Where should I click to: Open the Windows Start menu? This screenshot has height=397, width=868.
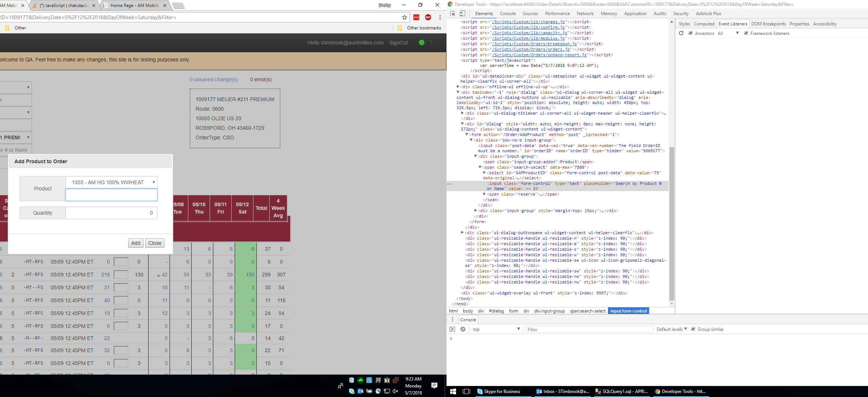[x=453, y=391]
